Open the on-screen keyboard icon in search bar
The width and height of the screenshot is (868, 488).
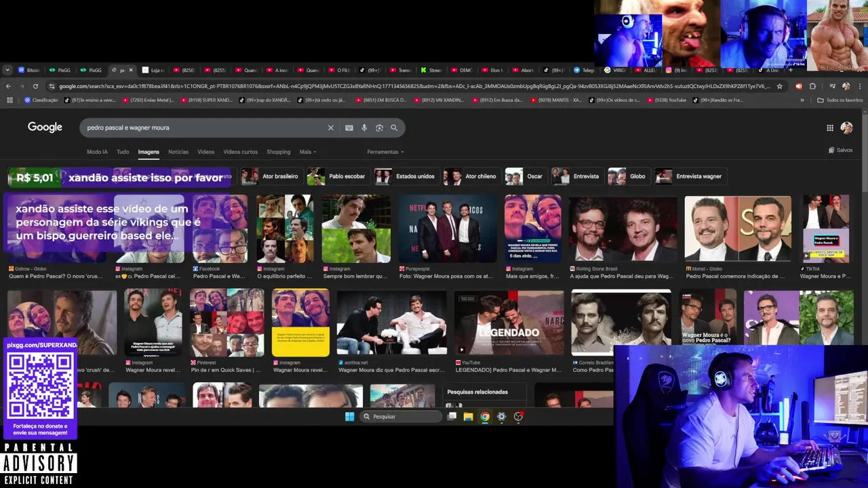coord(349,127)
